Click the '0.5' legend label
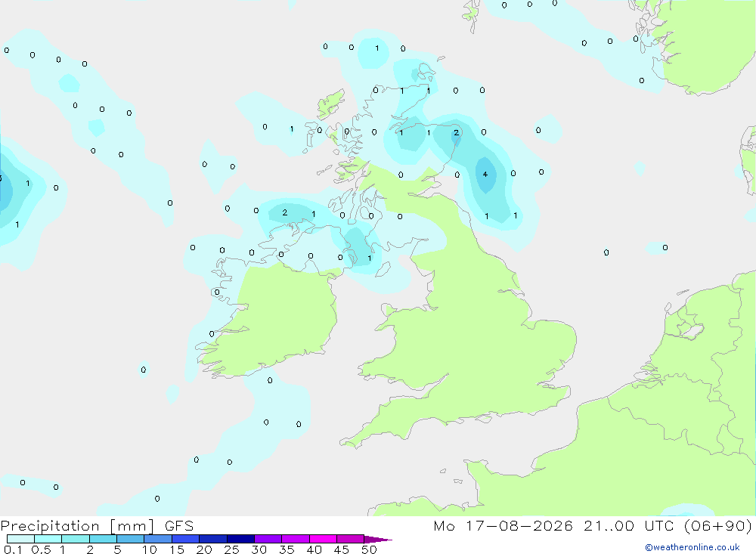Image resolution: width=756 pixels, height=554 pixels. [x=41, y=549]
